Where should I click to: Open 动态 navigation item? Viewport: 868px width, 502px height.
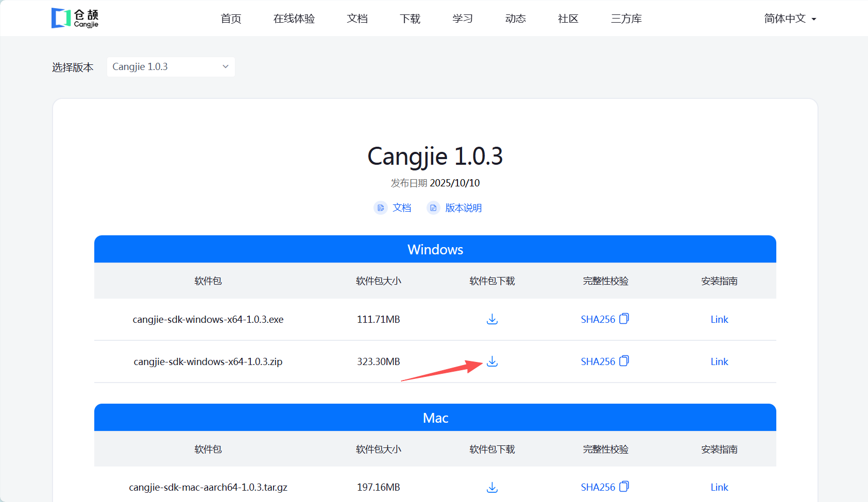pyautogui.click(x=516, y=19)
